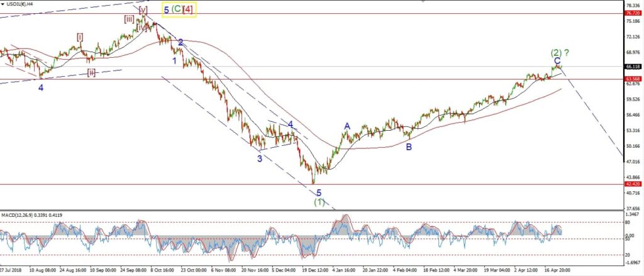Click the 24 Sep 08:00 date label
Image resolution: width=644 pixels, height=276 pixels.
132,270
